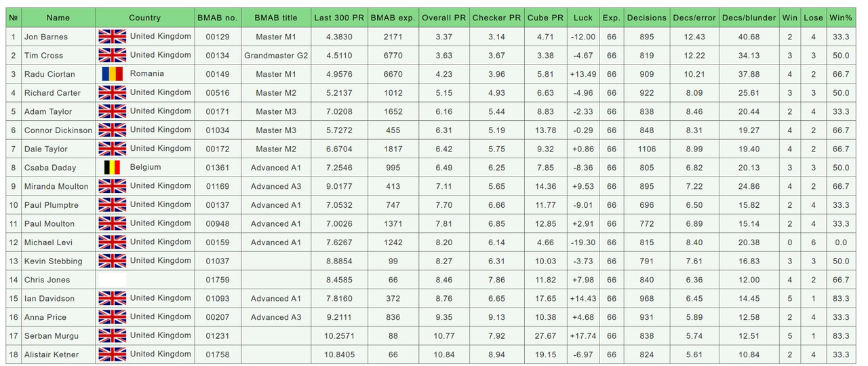Screen dimensions: 868x366
Task: Click Last 300 PR value 10.8405
Action: tap(340, 354)
